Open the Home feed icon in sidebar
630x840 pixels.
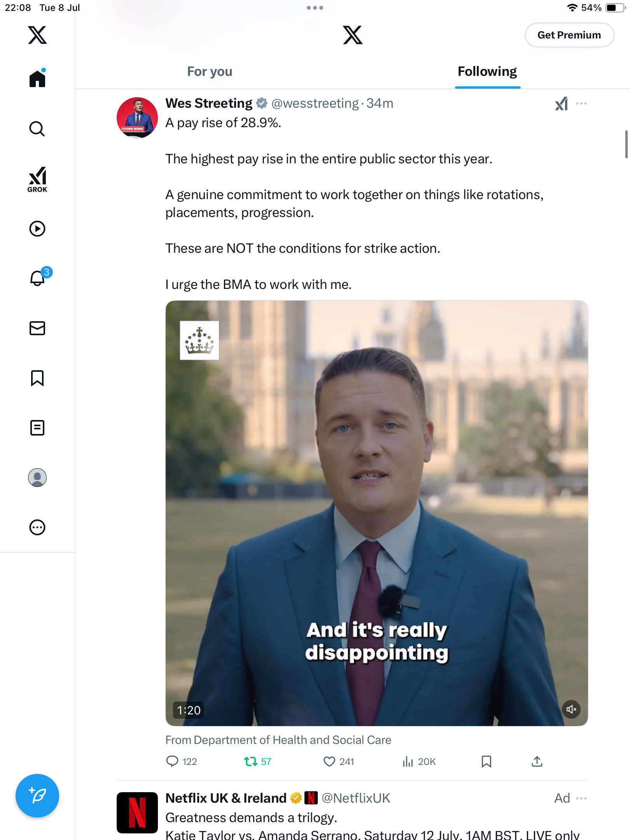[x=37, y=78]
